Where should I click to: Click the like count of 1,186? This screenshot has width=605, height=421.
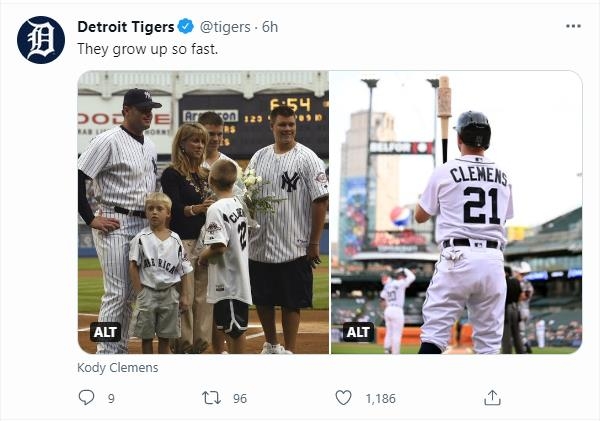tap(380, 398)
